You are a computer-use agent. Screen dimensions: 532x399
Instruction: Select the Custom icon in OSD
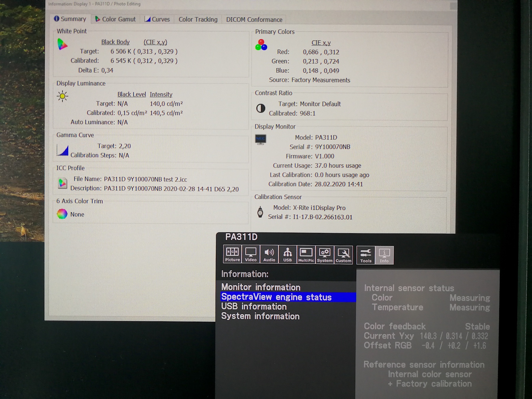343,255
